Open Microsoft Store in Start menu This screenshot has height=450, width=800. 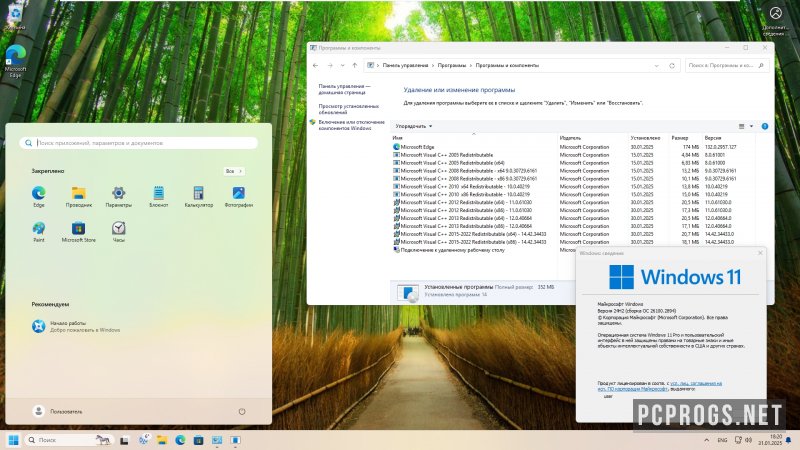[79, 231]
